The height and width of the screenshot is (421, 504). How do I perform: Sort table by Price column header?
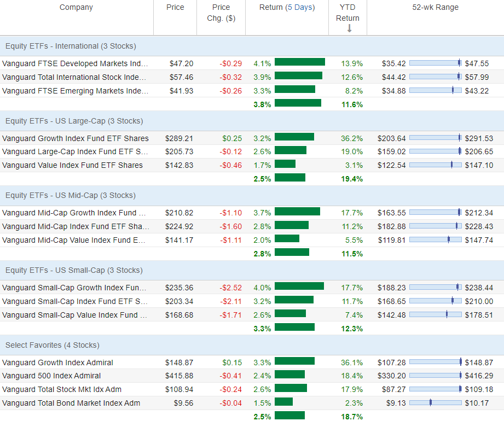175,8
